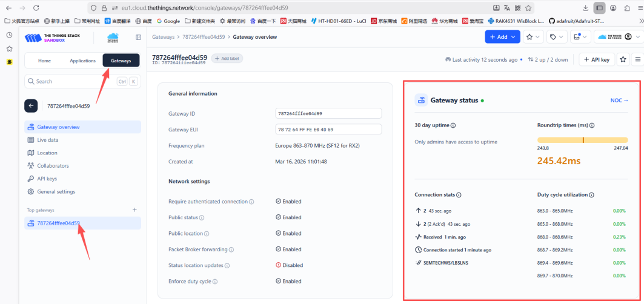Image resolution: width=644 pixels, height=304 pixels.
Task: Follow the NOC link in Gateway status
Action: 619,100
